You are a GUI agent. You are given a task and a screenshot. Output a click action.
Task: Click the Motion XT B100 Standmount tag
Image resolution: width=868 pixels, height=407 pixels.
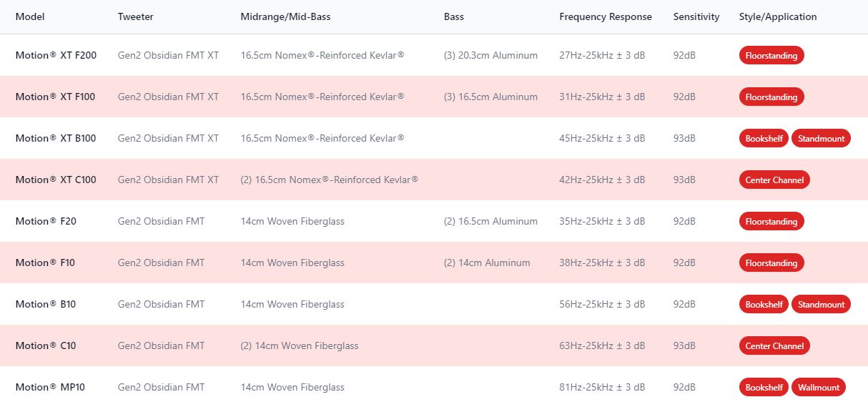[x=821, y=139]
